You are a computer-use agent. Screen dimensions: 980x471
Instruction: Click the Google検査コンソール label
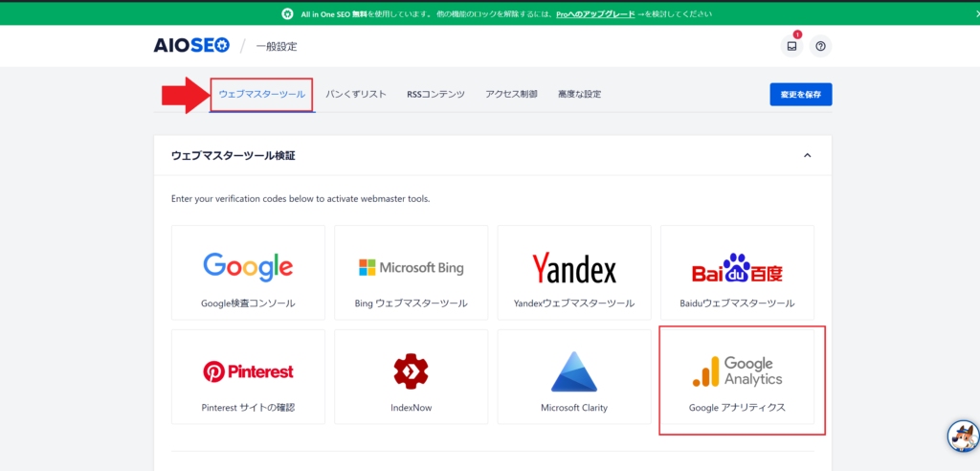point(248,303)
